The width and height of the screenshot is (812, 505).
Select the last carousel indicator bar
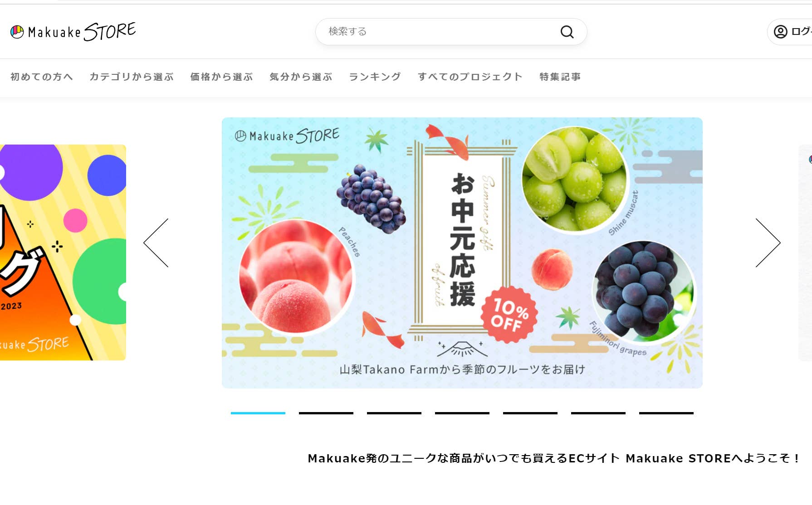coord(666,413)
